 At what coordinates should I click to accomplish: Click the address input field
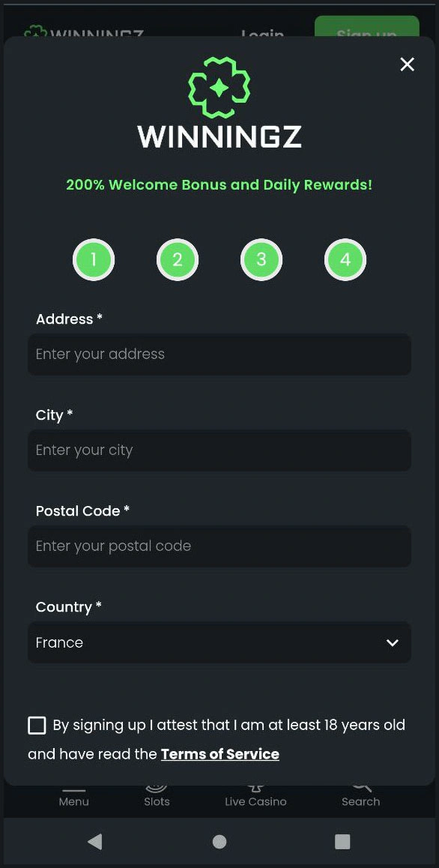pyautogui.click(x=219, y=355)
